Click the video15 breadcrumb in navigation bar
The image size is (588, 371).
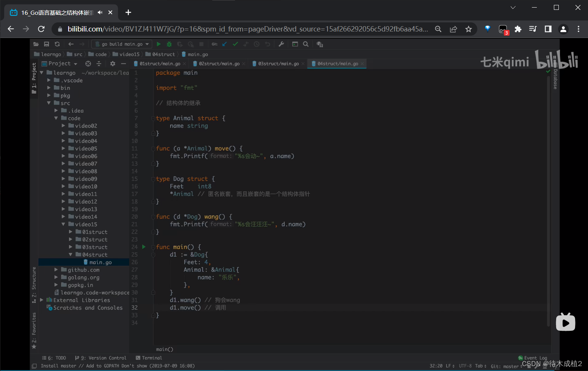(x=126, y=54)
